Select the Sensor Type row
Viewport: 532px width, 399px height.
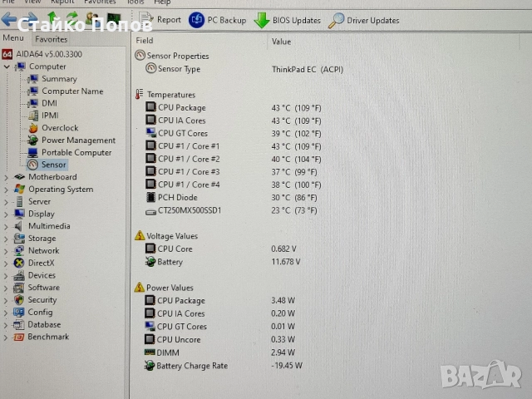coord(244,69)
